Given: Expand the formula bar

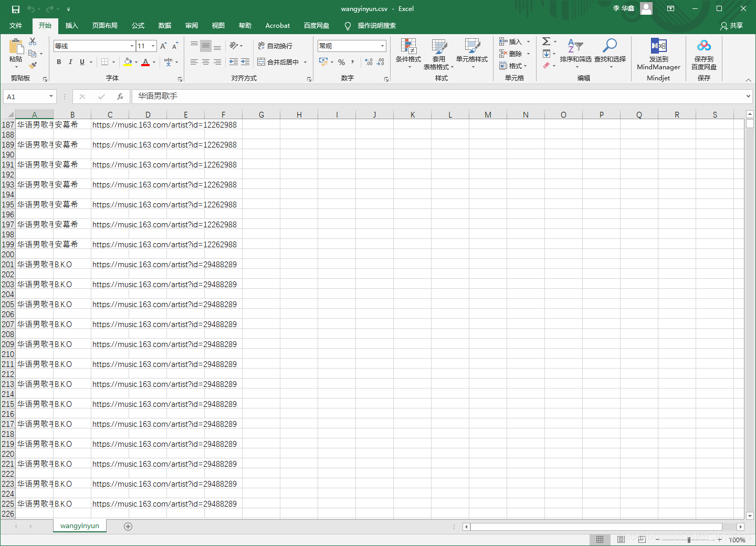Looking at the screenshot, I should 748,97.
